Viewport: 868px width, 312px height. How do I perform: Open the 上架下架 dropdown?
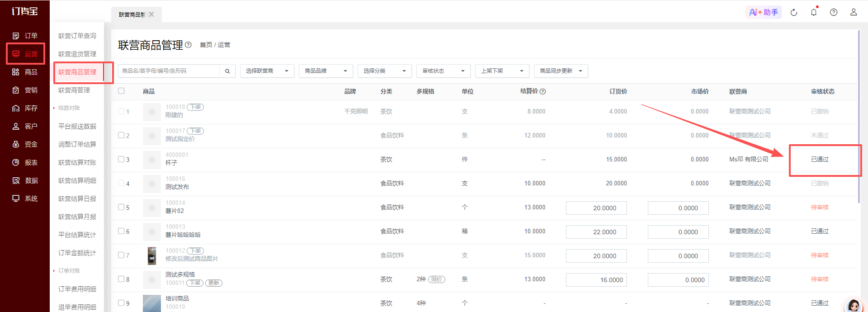click(502, 71)
